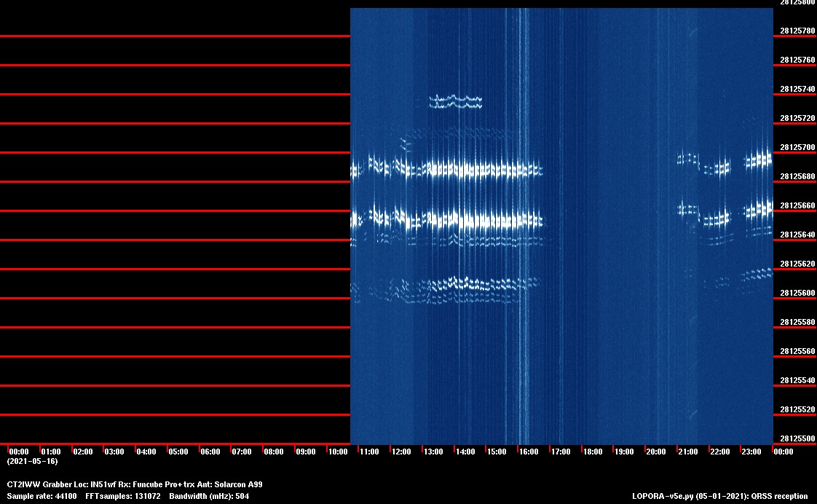The image size is (817, 504).
Task: Click the 10:00 time axis label
Action: 338,452
